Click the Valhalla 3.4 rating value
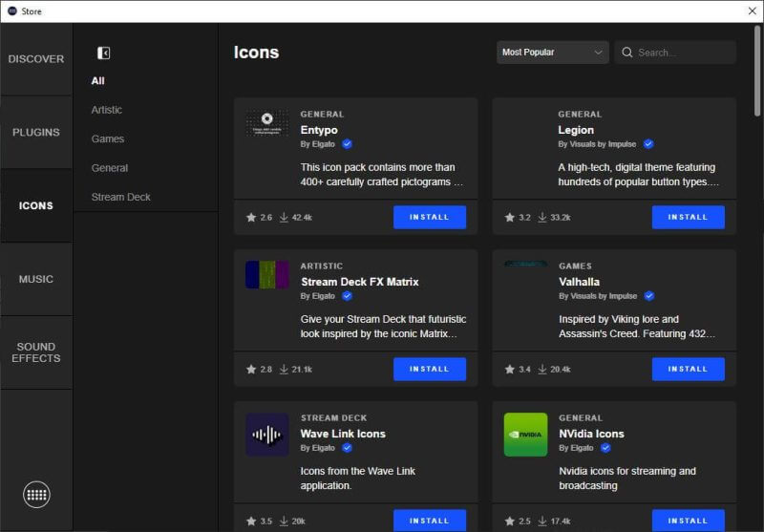Screen dimensions: 764x532 (x=524, y=370)
